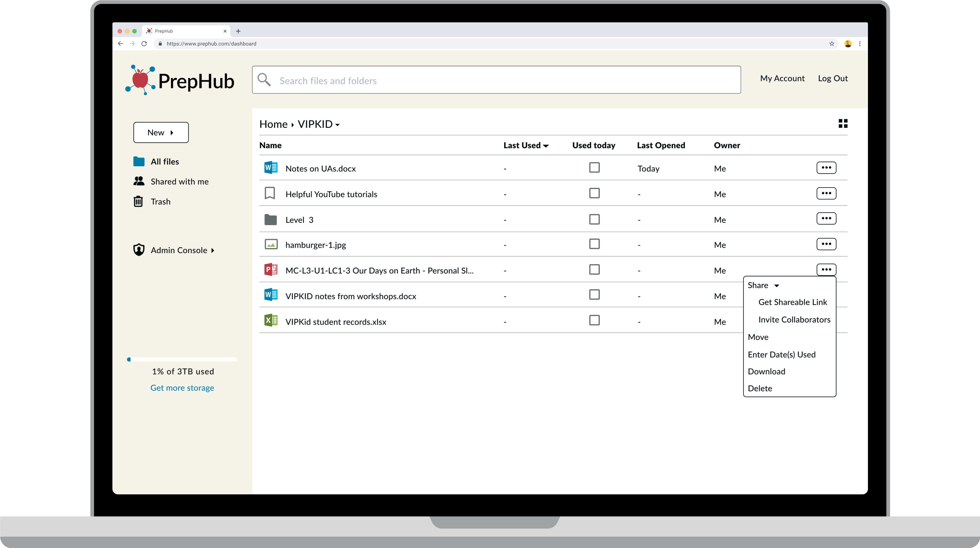Open more options for hamburger-1.jpg

coord(826,244)
